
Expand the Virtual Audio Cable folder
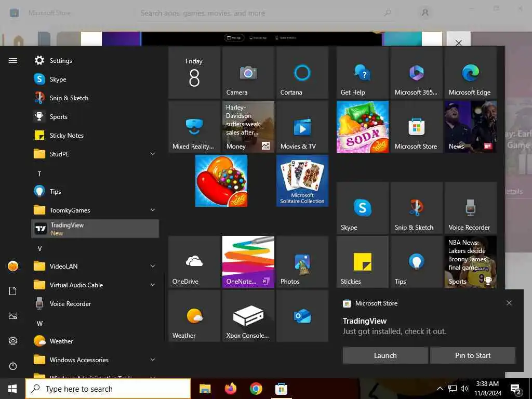(95, 285)
